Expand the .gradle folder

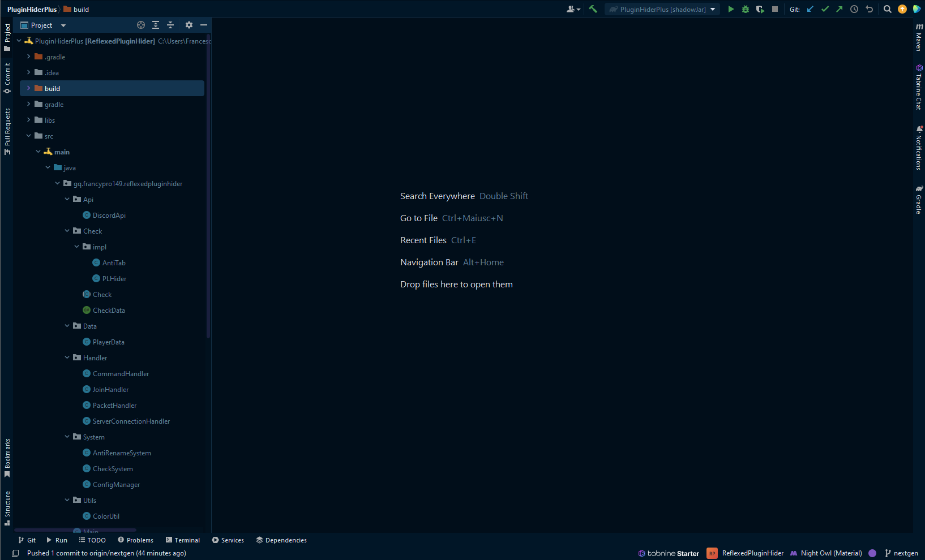tap(29, 57)
